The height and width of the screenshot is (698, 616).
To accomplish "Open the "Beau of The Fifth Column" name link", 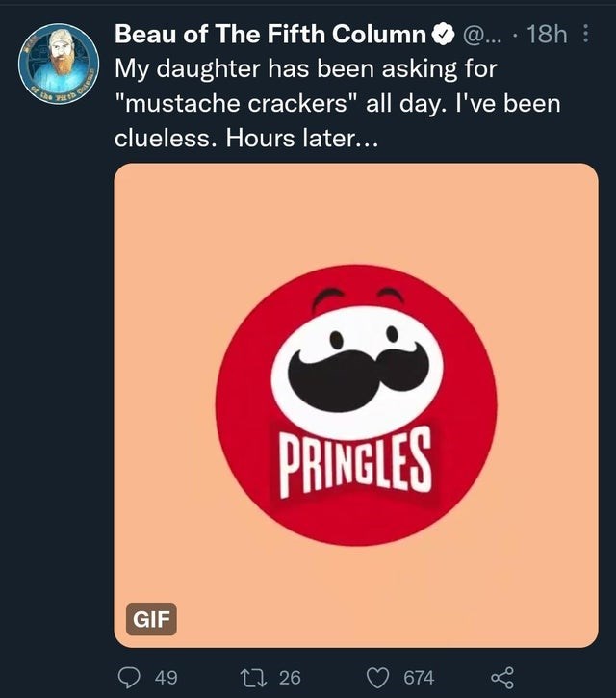I will 270,36.
